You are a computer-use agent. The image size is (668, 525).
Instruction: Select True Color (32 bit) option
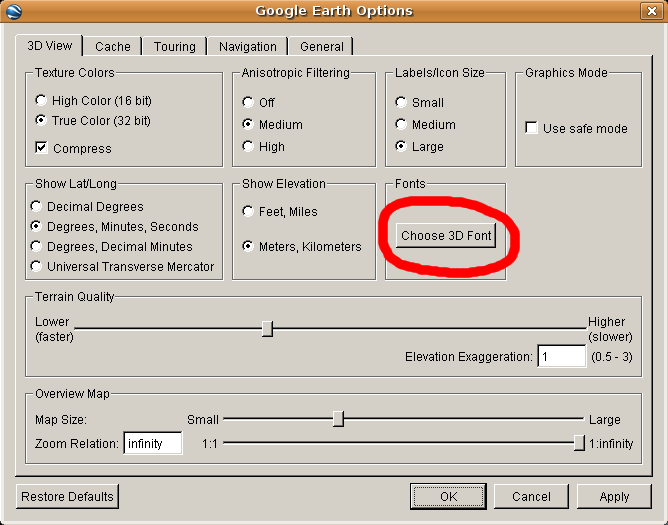93,121
